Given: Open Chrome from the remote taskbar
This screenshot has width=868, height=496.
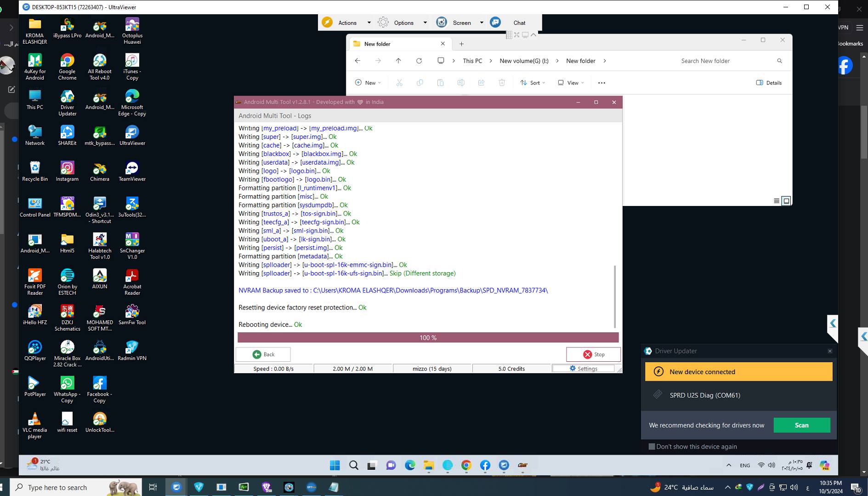Looking at the screenshot, I should click(x=466, y=465).
